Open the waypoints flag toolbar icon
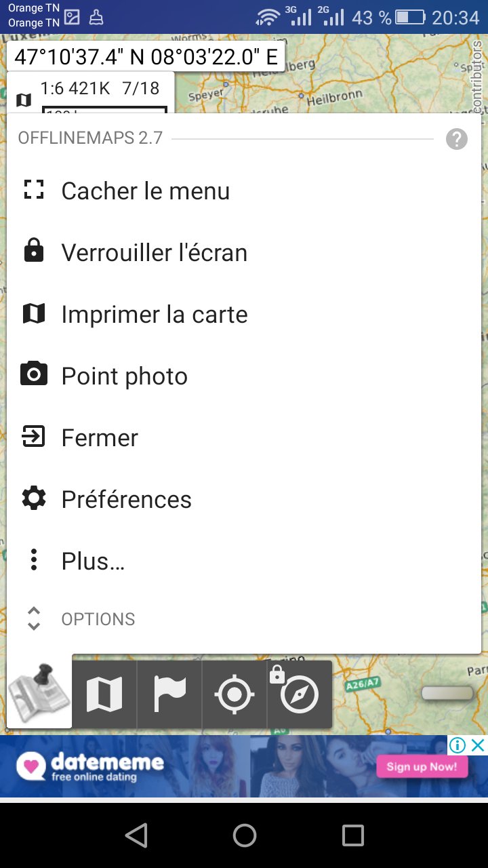 click(x=169, y=694)
